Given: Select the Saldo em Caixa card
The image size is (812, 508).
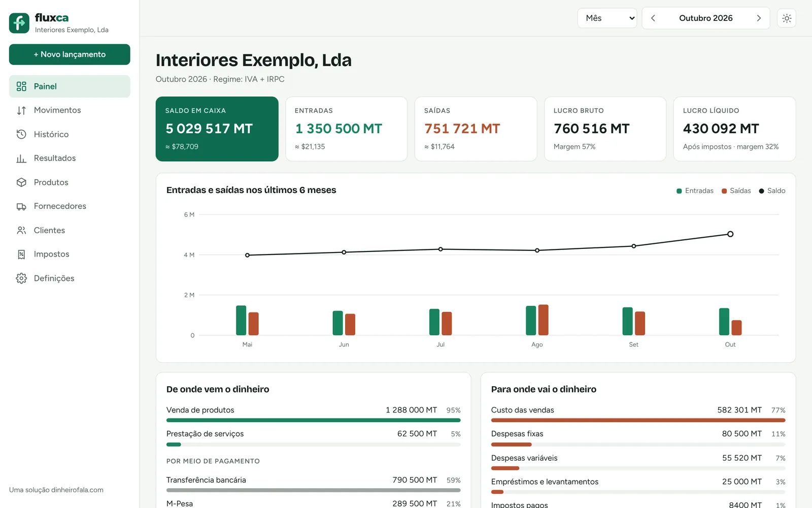Looking at the screenshot, I should coord(217,129).
